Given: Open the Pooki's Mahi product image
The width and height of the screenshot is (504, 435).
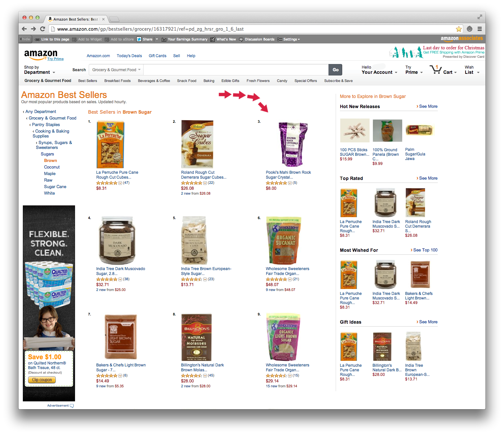Looking at the screenshot, I should 293,144.
